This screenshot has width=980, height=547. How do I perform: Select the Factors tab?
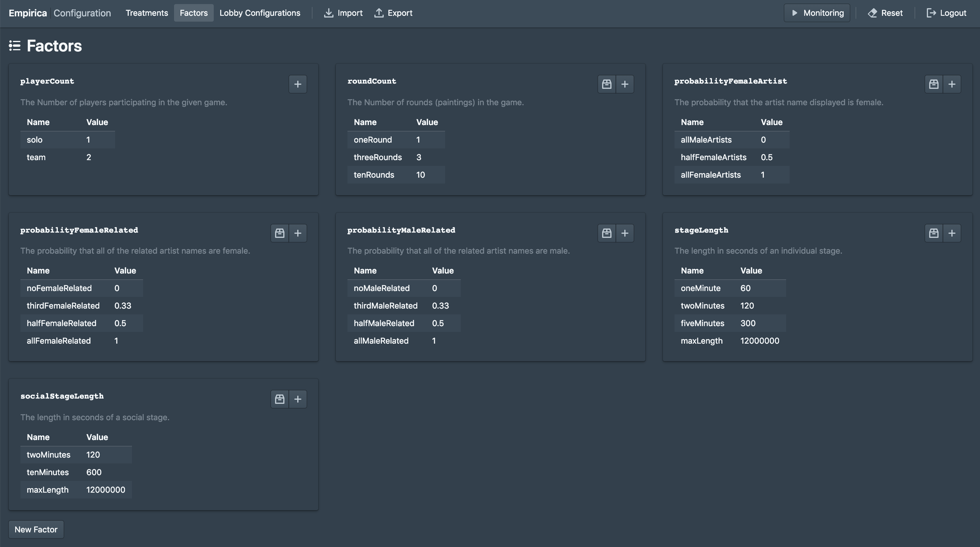tap(194, 13)
